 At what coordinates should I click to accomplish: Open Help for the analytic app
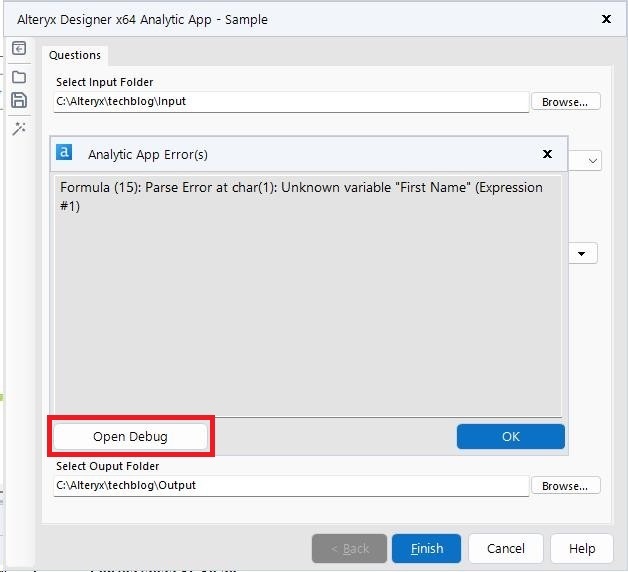coord(581,548)
